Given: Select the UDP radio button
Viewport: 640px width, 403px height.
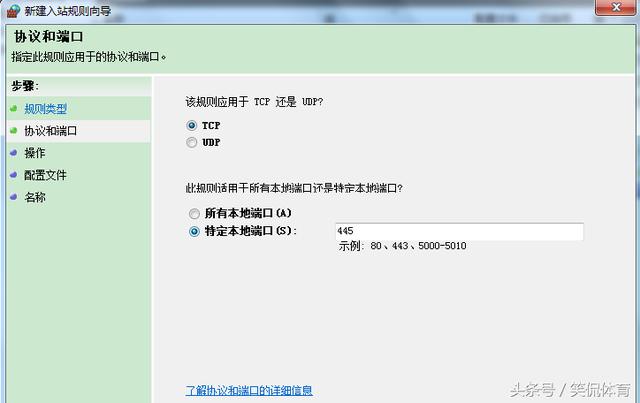Looking at the screenshot, I should [191, 142].
